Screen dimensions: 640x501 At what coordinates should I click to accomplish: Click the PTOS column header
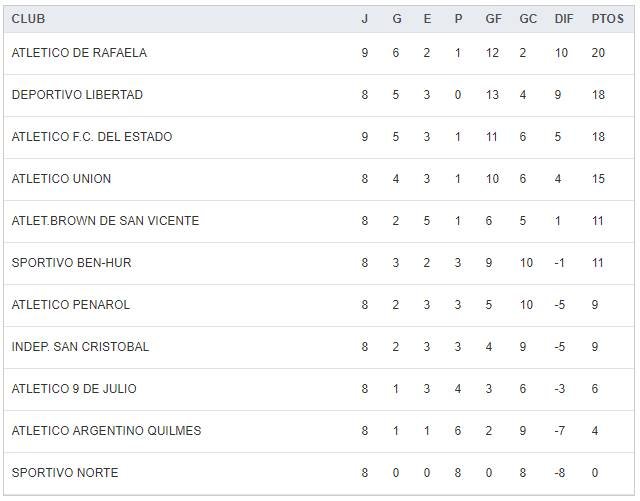[607, 19]
